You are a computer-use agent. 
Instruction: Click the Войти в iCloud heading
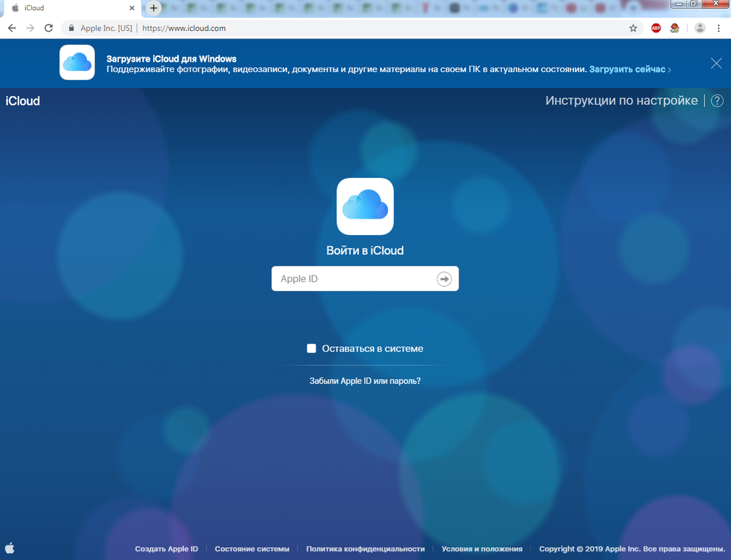click(x=365, y=250)
